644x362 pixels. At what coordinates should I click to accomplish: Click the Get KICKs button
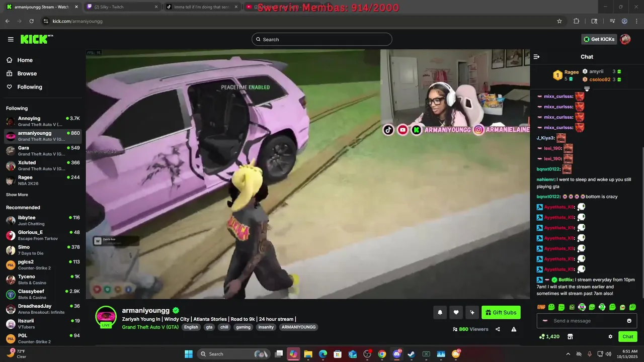[599, 39]
